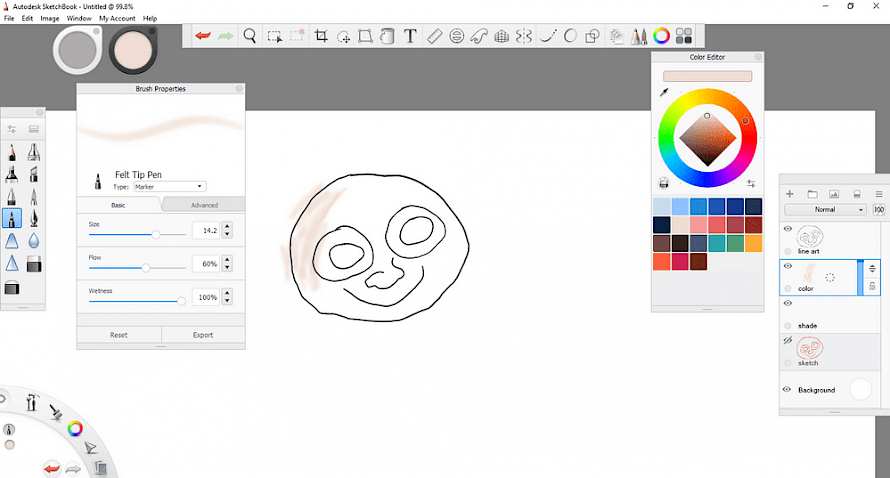890x478 pixels.
Task: Toggle the circle marker on shade layer
Action: click(788, 325)
